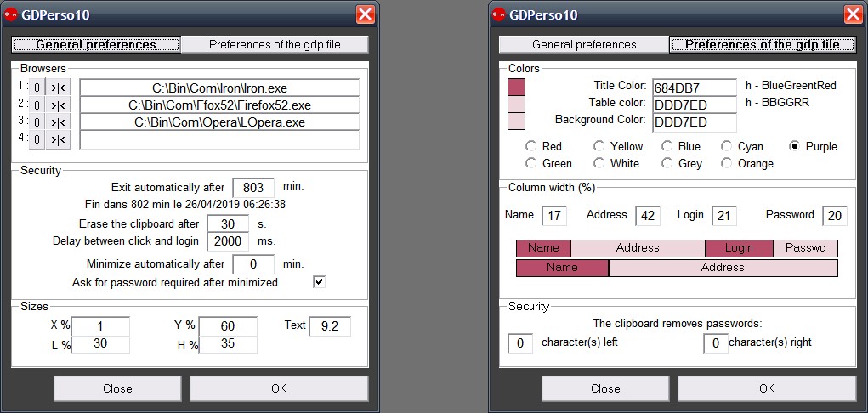Click the Passwd preview column header
Image resolution: width=868 pixels, height=413 pixels.
805,248
